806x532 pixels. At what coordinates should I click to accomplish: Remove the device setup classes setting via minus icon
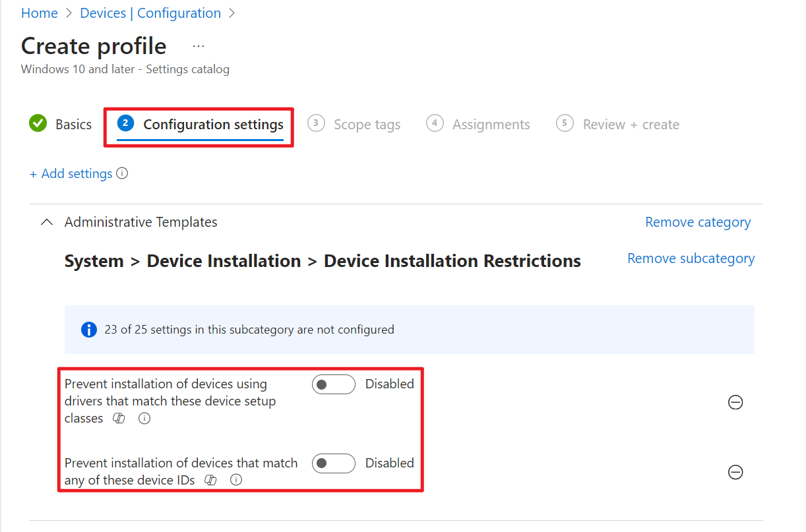pyautogui.click(x=735, y=402)
